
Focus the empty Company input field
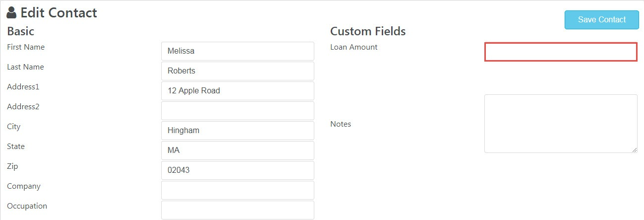pos(237,190)
